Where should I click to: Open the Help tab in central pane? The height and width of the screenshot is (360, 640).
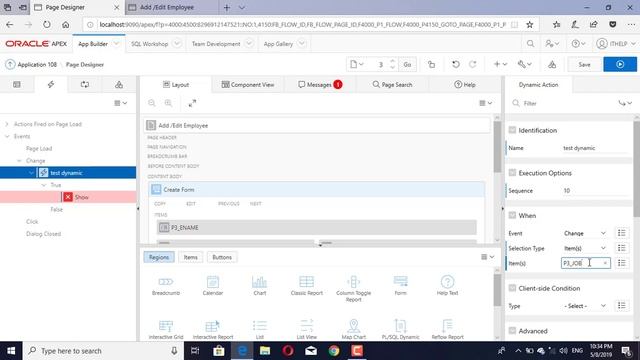point(464,84)
